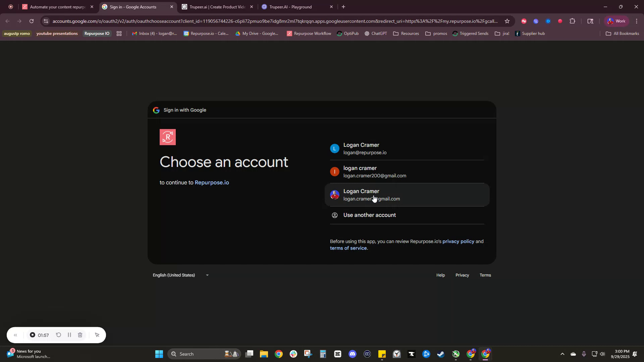
Task: Open Chrome's side panel search
Action: click(590, 21)
